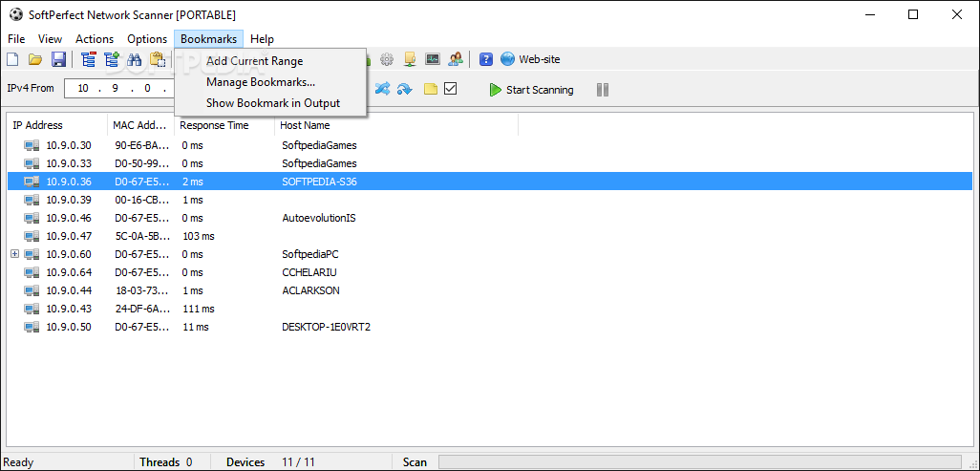Click the Expand all tree icon with green plus

pyautogui.click(x=111, y=59)
